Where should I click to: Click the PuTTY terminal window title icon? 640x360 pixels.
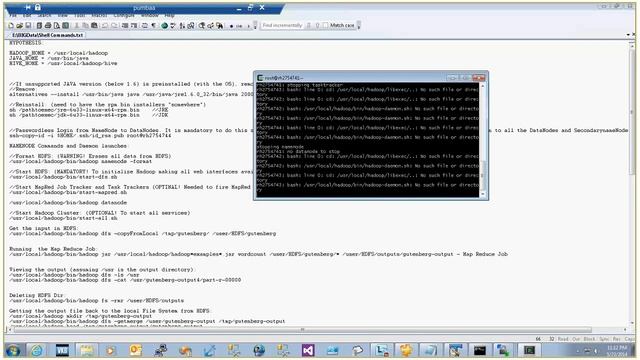[260, 78]
